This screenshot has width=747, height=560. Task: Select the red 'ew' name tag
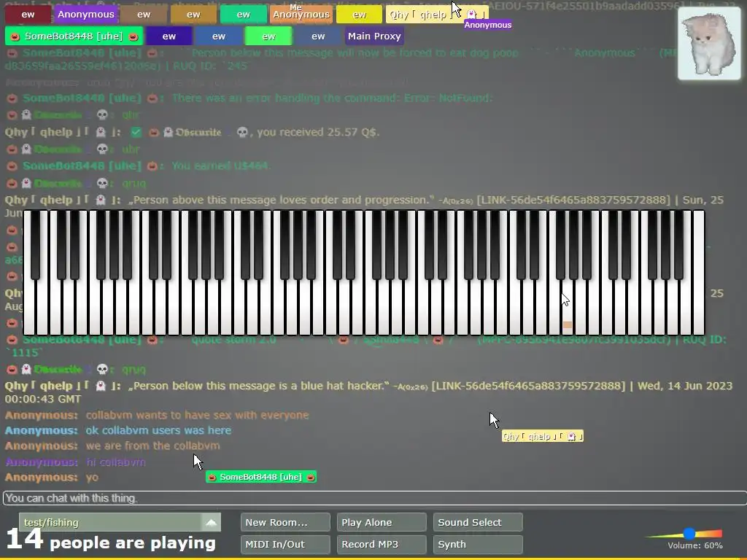pyautogui.click(x=28, y=15)
